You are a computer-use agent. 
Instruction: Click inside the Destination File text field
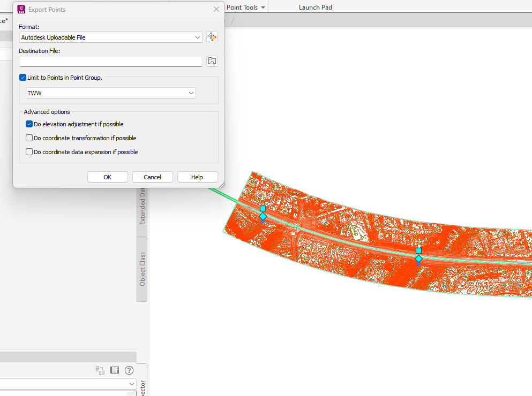[107, 61]
